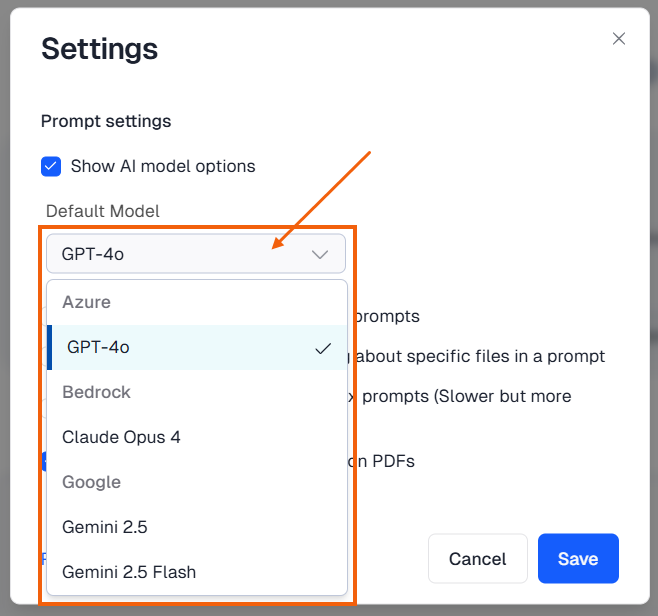Click the Google group header
Viewport: 658px width, 616px height.
click(x=91, y=482)
